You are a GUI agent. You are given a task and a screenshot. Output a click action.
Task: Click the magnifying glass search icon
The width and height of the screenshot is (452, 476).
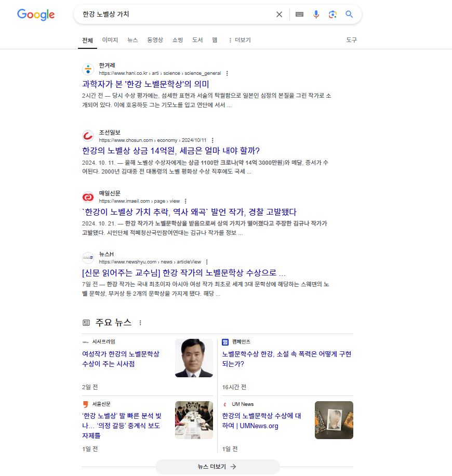tap(349, 15)
